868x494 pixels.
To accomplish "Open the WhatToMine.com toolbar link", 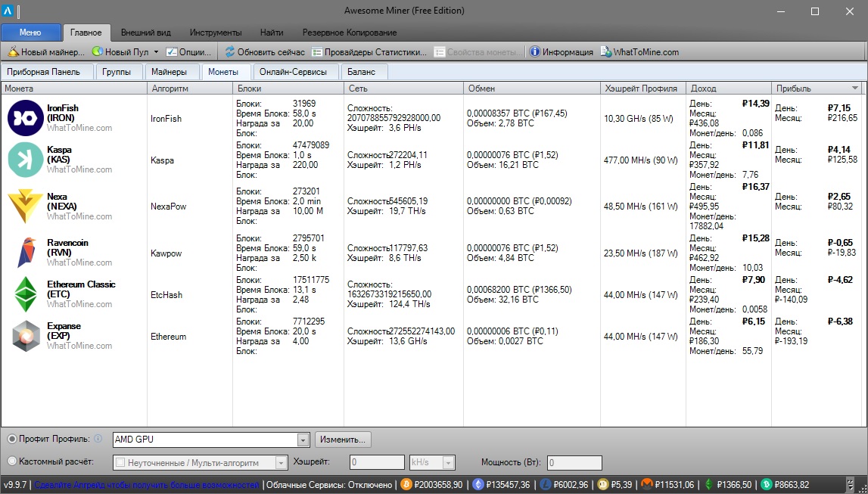I will coord(639,52).
